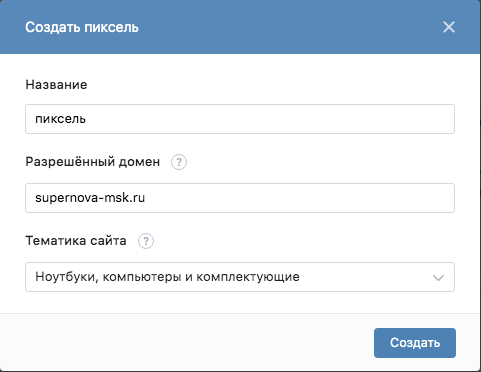Click the Название label
The height and width of the screenshot is (372, 481).
pos(56,85)
